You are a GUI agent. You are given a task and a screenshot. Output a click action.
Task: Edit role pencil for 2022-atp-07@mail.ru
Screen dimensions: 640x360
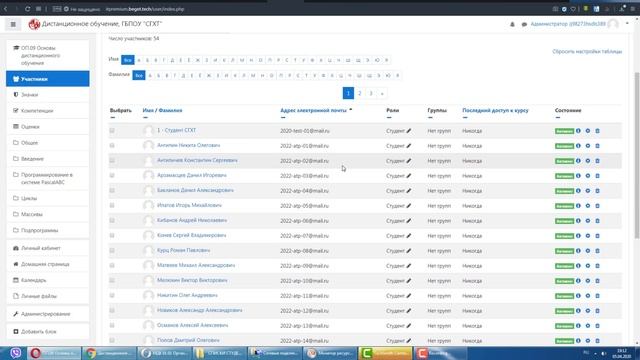(x=409, y=236)
